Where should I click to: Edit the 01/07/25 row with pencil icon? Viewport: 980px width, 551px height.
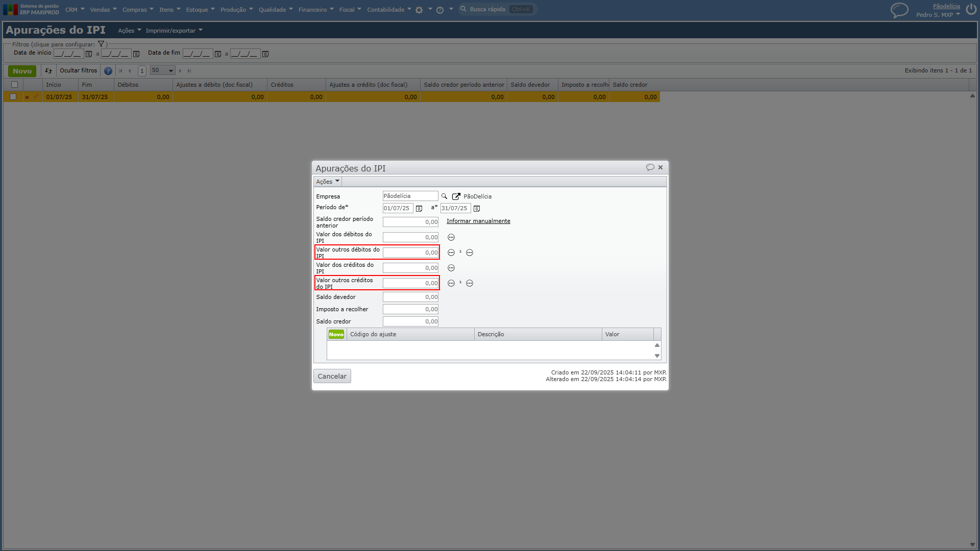36,97
